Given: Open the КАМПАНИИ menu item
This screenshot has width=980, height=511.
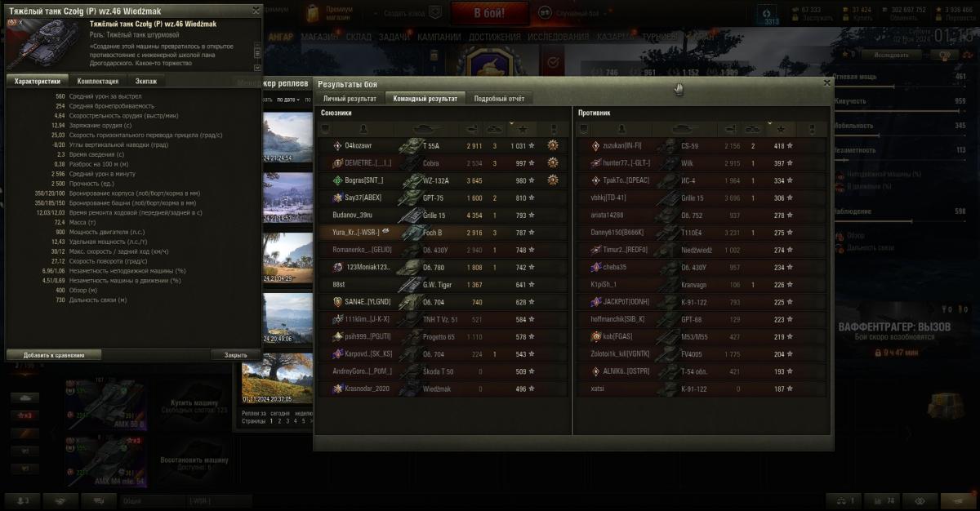Looking at the screenshot, I should [x=439, y=38].
